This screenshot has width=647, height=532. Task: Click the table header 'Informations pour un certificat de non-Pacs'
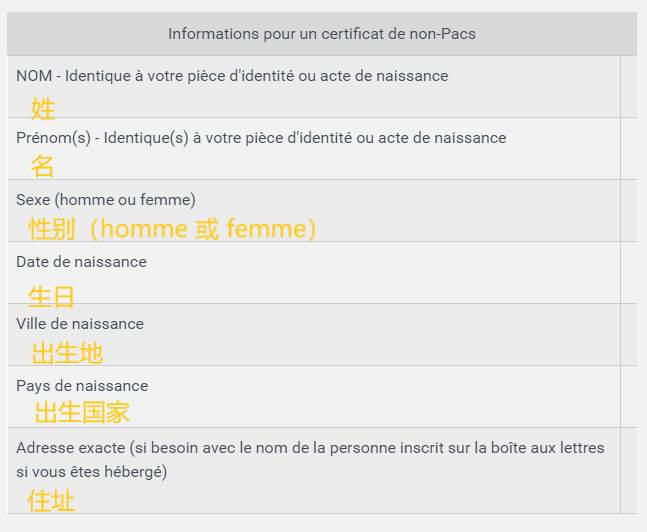tap(322, 34)
